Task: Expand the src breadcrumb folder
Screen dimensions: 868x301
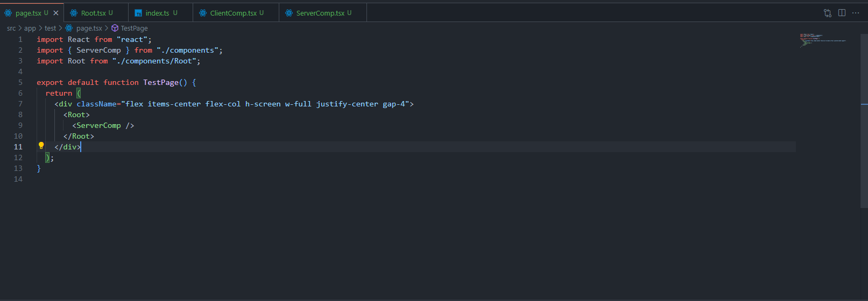Action: click(x=11, y=28)
